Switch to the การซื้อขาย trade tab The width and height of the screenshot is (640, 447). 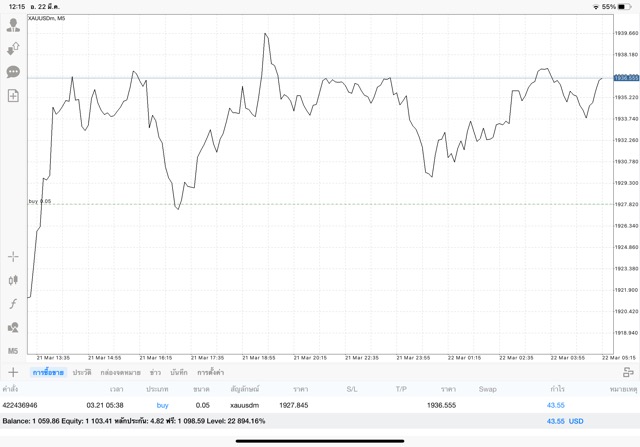click(x=48, y=372)
